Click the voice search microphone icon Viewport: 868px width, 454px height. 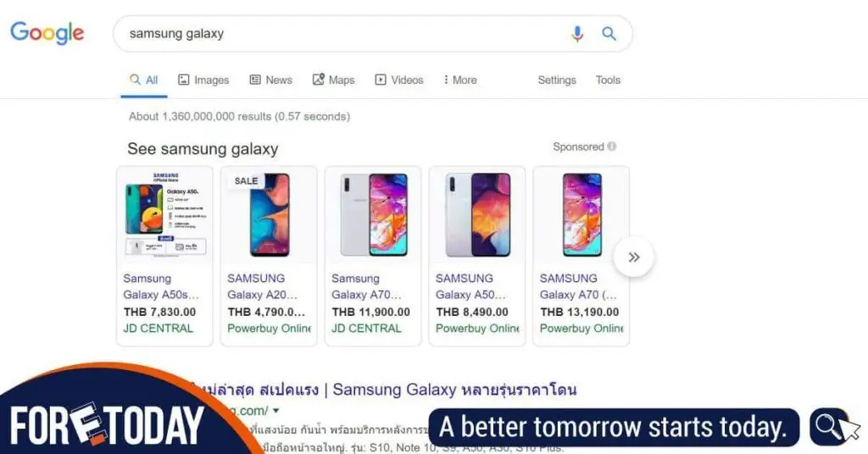tap(576, 34)
